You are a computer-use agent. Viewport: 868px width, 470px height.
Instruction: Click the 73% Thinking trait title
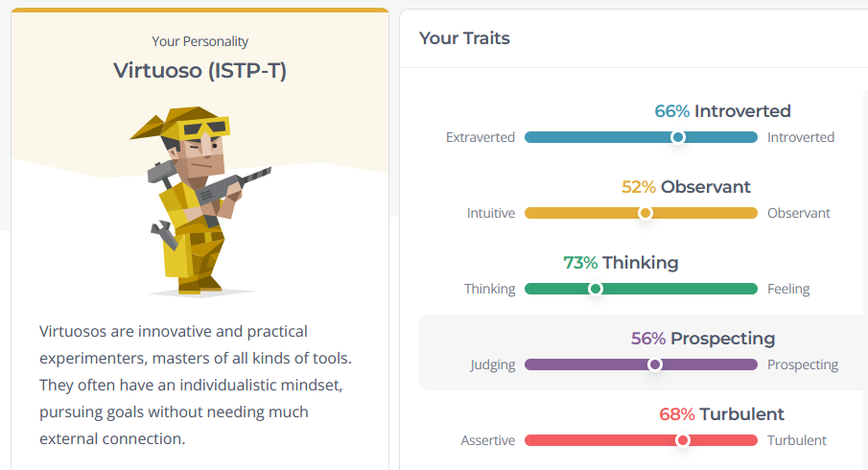621,263
